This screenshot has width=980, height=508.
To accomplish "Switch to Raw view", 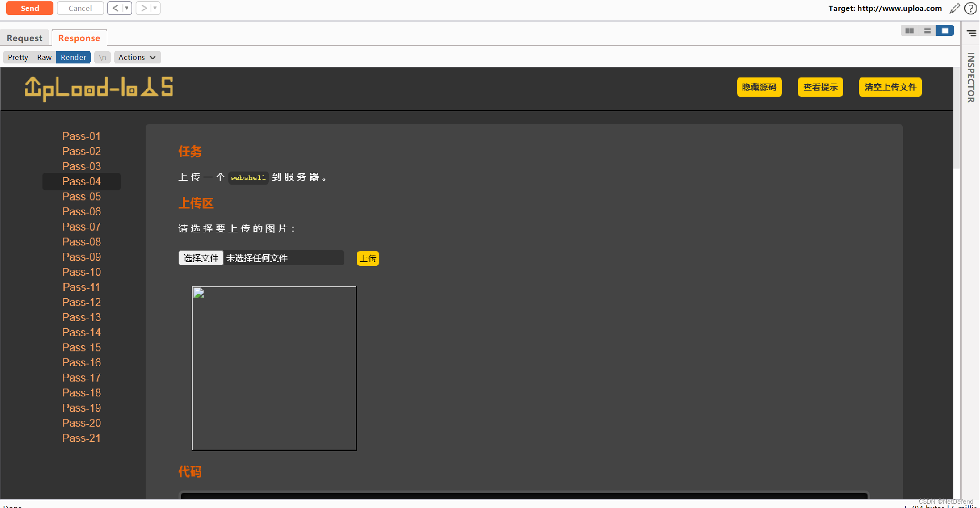I will pyautogui.click(x=44, y=57).
